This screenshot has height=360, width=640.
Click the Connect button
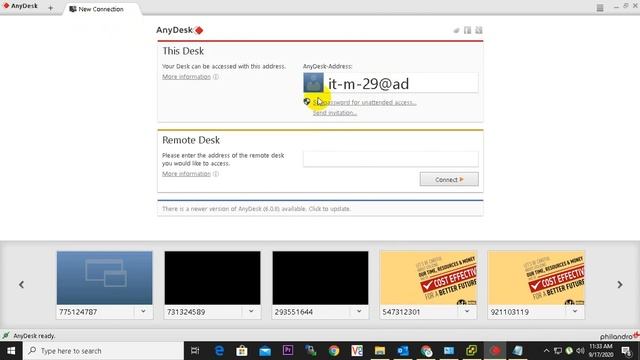click(x=449, y=179)
